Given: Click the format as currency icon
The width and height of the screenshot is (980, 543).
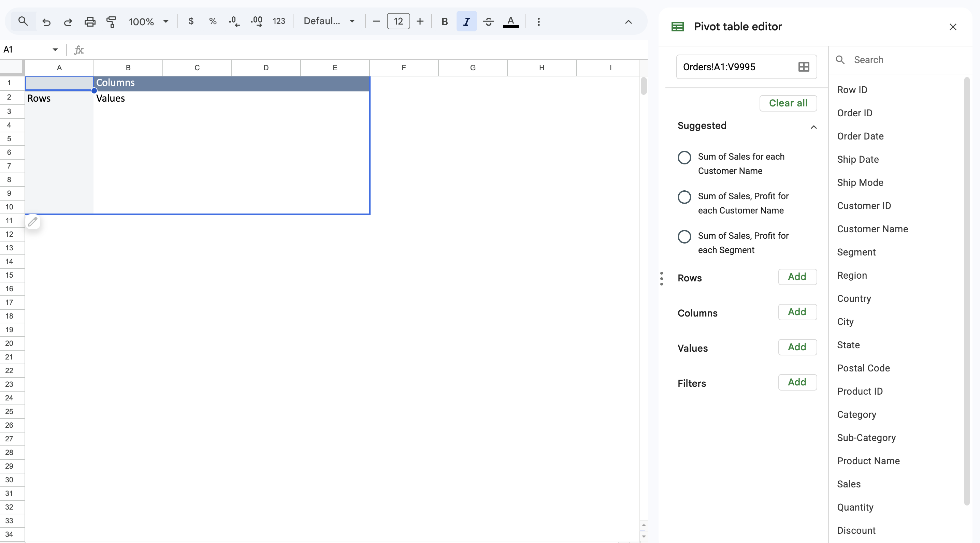Looking at the screenshot, I should [x=191, y=22].
